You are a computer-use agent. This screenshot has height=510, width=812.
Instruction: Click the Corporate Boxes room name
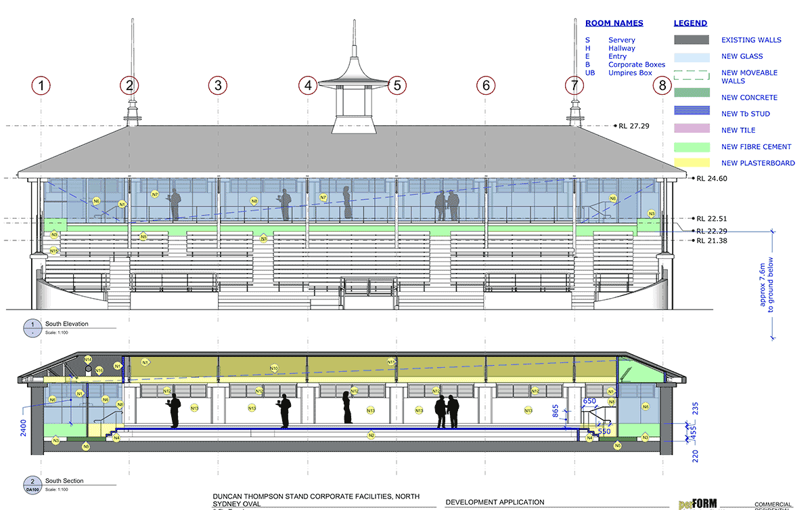[x=637, y=65]
